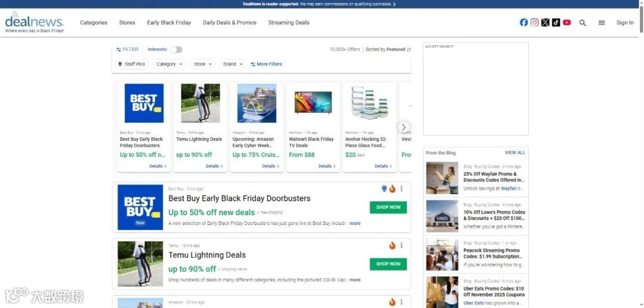This screenshot has width=644, height=308.
Task: Click 'up to 90% off' in Temu row
Action: click(192, 269)
